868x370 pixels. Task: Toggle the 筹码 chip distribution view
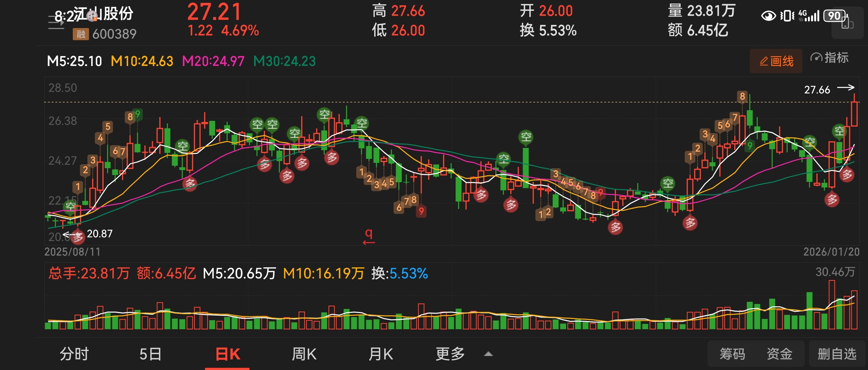(x=732, y=354)
